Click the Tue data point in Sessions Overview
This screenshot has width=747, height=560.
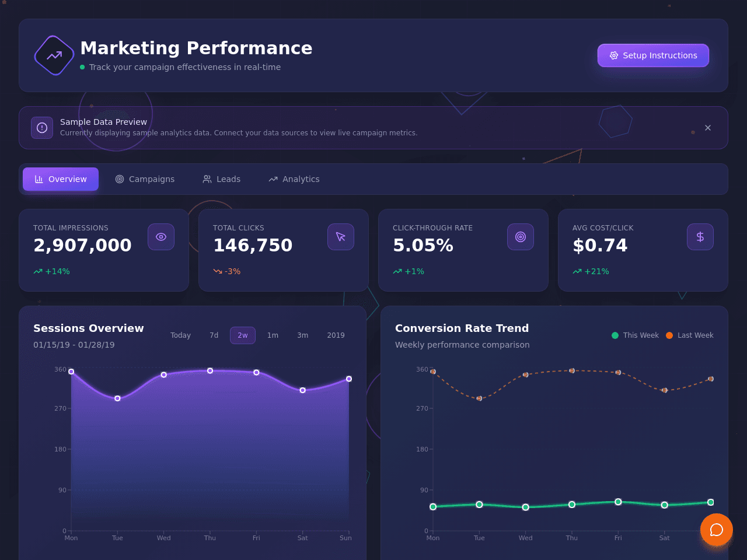[x=117, y=398]
